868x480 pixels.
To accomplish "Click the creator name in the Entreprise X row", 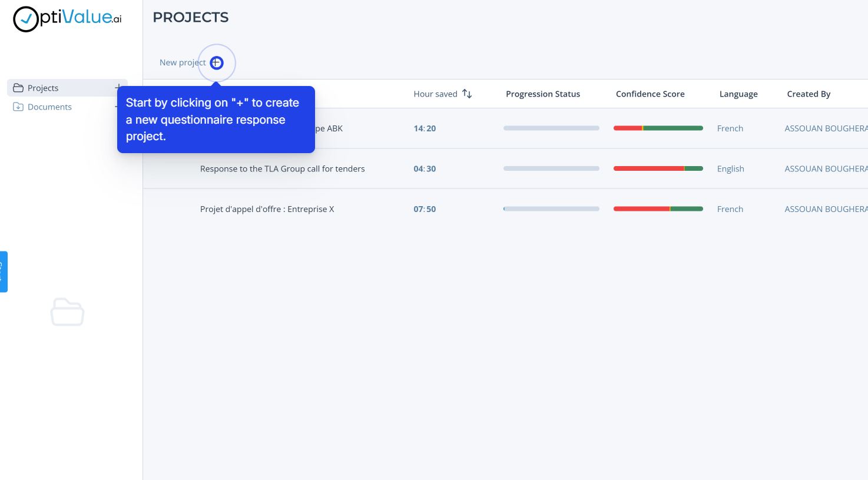I will (x=826, y=209).
